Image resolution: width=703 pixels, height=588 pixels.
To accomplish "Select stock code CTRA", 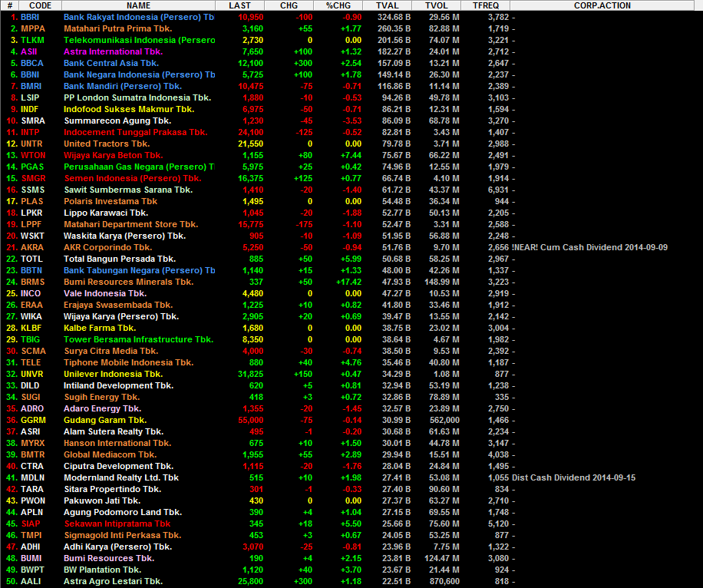I will [32, 467].
